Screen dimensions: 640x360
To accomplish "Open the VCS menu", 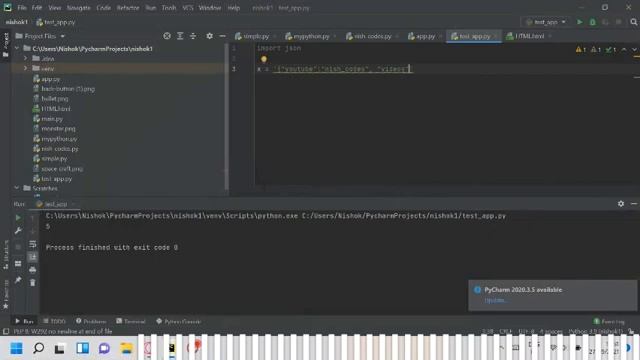I will (x=187, y=8).
